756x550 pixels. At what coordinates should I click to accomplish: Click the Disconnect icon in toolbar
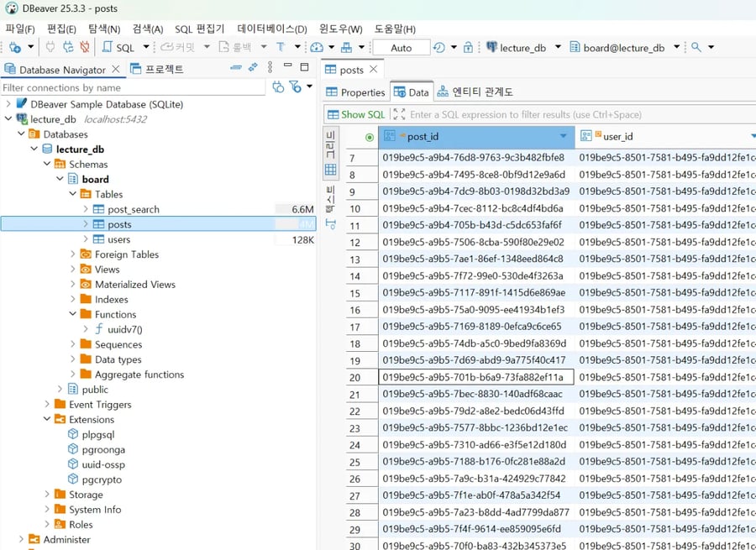[84, 48]
